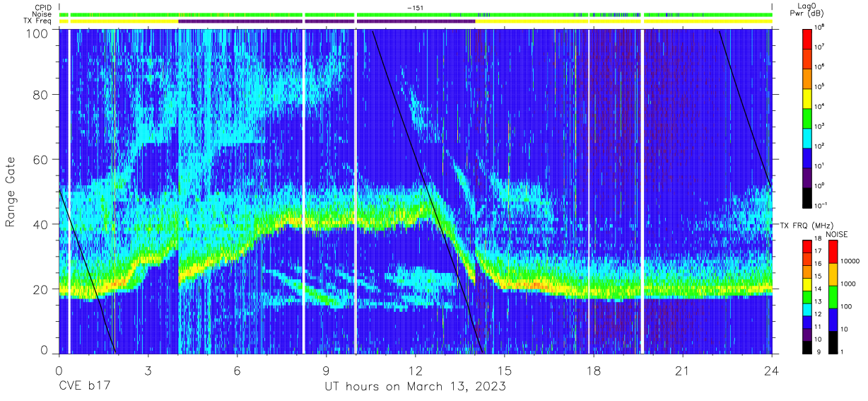868x401 pixels.
Task: Click the orange segment of NOISE colorbar
Action: [x=832, y=274]
